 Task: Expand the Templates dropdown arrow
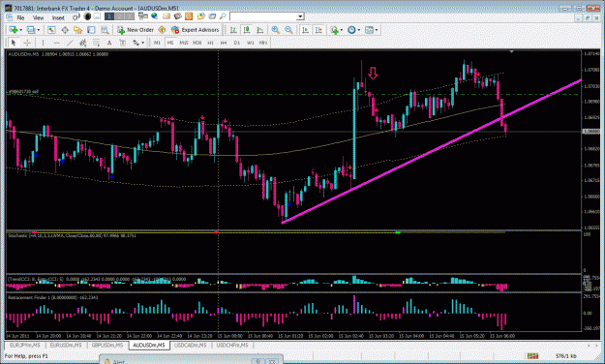(x=377, y=30)
